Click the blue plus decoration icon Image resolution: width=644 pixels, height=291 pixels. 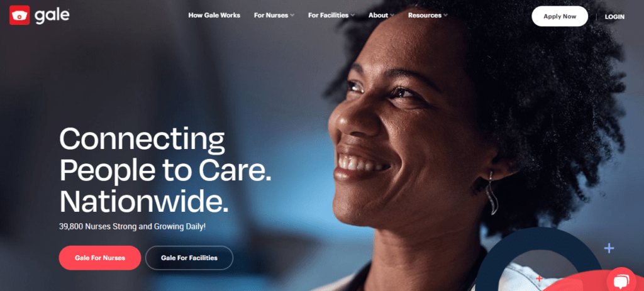tap(609, 248)
